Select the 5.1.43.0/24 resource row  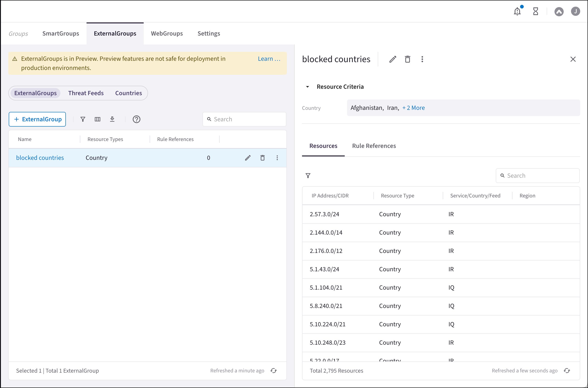coord(441,269)
